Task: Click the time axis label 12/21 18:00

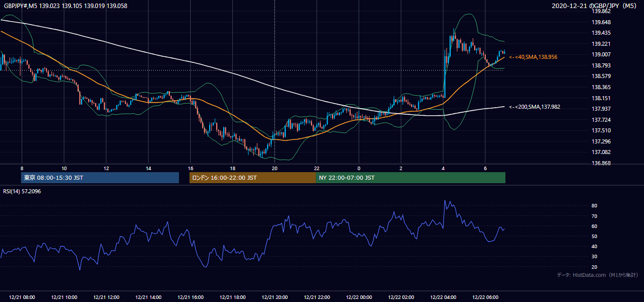Action: 232,297
